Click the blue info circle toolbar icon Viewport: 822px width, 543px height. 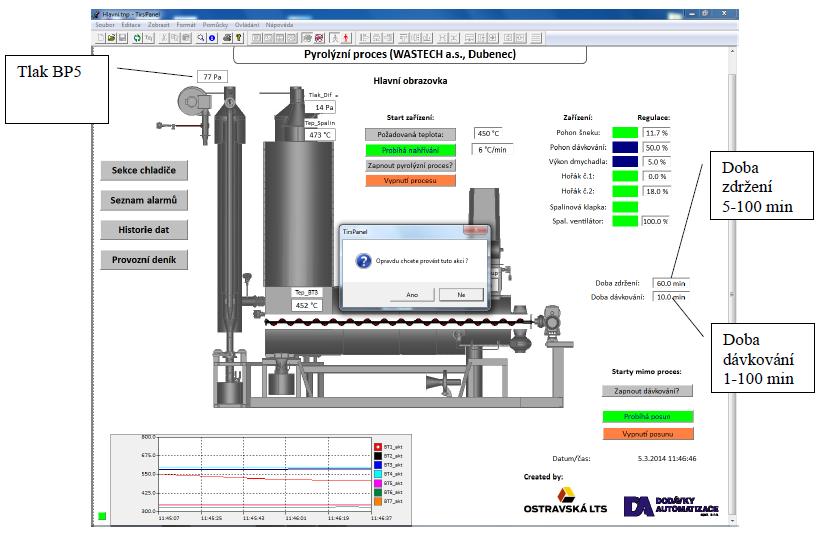[x=212, y=38]
